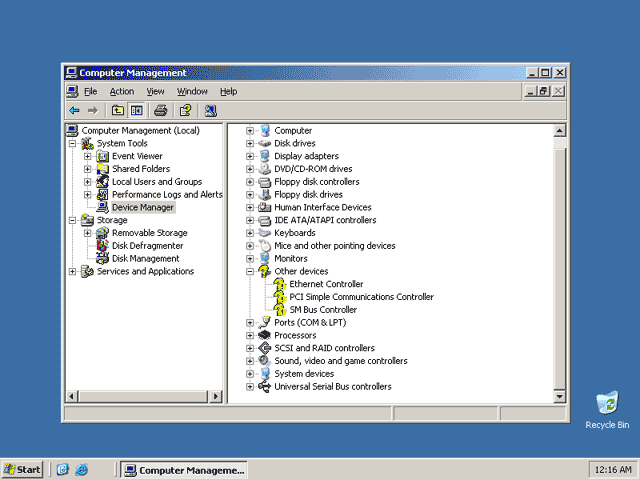Click the Recycle Bin desktop icon
Viewport: 640px width, 480px height.
pos(607,410)
